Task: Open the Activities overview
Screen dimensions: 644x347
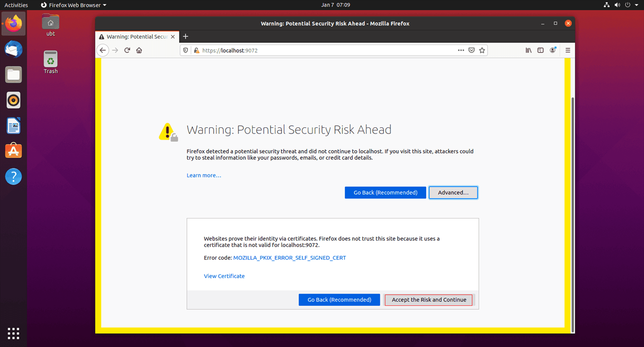Action: pyautogui.click(x=16, y=4)
